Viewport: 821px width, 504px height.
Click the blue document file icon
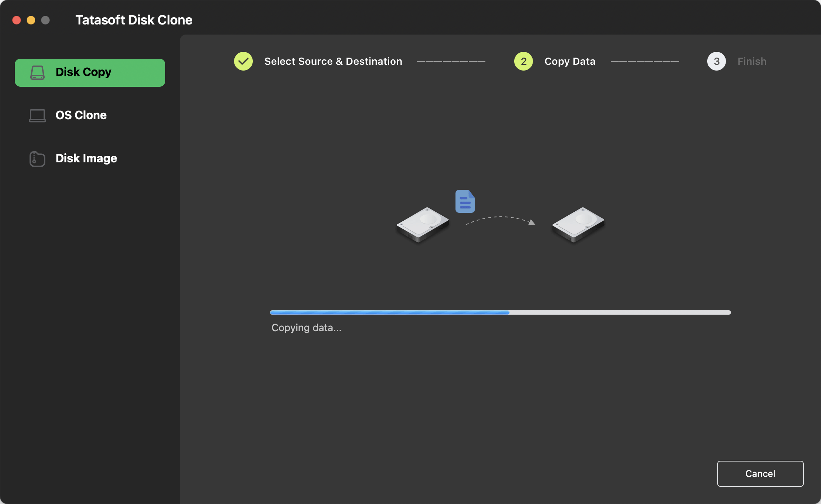(x=465, y=202)
